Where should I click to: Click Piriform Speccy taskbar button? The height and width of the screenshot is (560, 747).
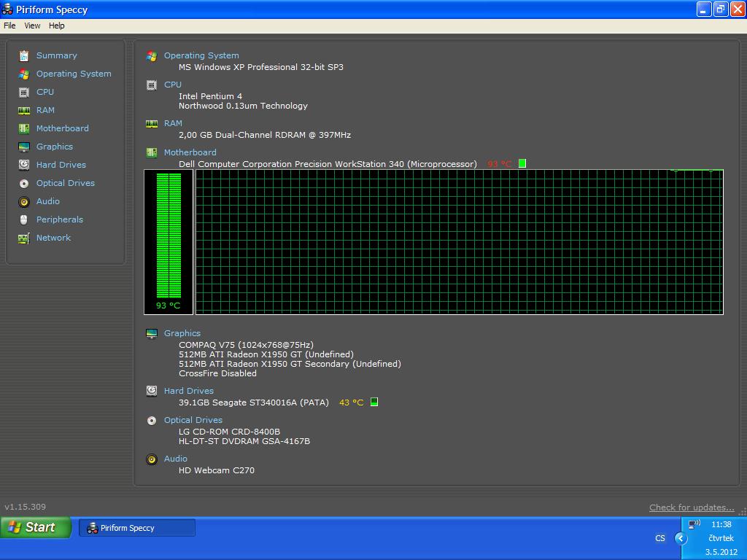click(137, 528)
